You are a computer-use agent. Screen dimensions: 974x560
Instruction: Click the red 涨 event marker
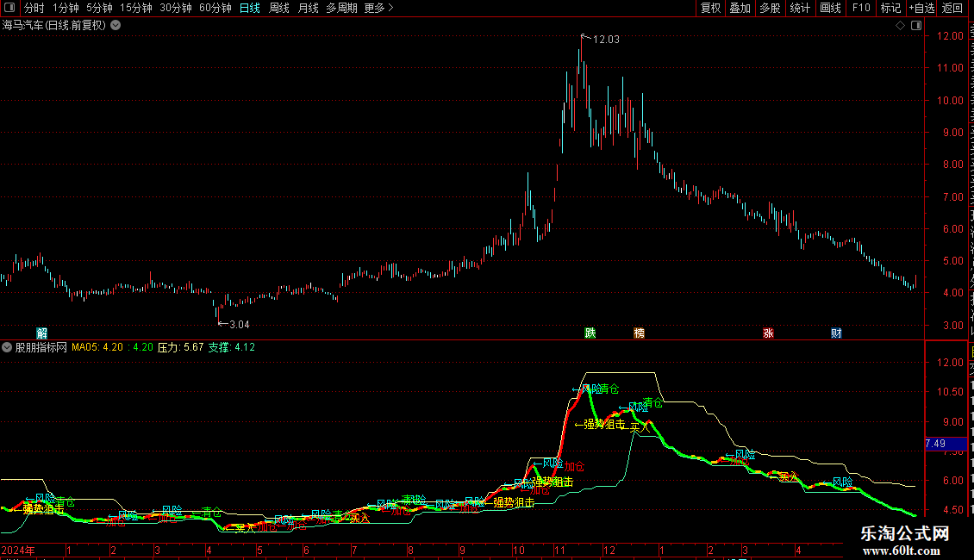tap(768, 333)
